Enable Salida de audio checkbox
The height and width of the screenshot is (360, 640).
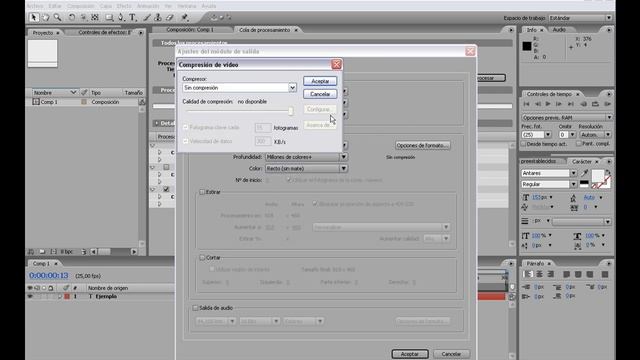click(x=195, y=308)
